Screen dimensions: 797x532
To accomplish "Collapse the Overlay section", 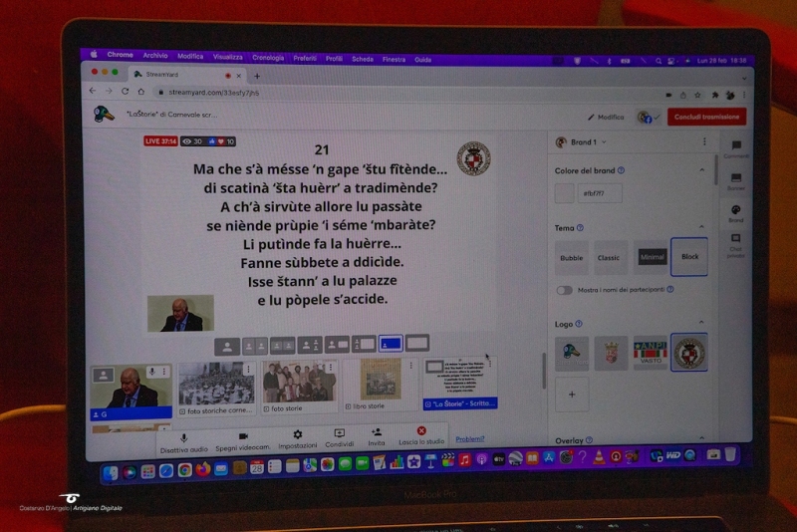I will coord(702,438).
